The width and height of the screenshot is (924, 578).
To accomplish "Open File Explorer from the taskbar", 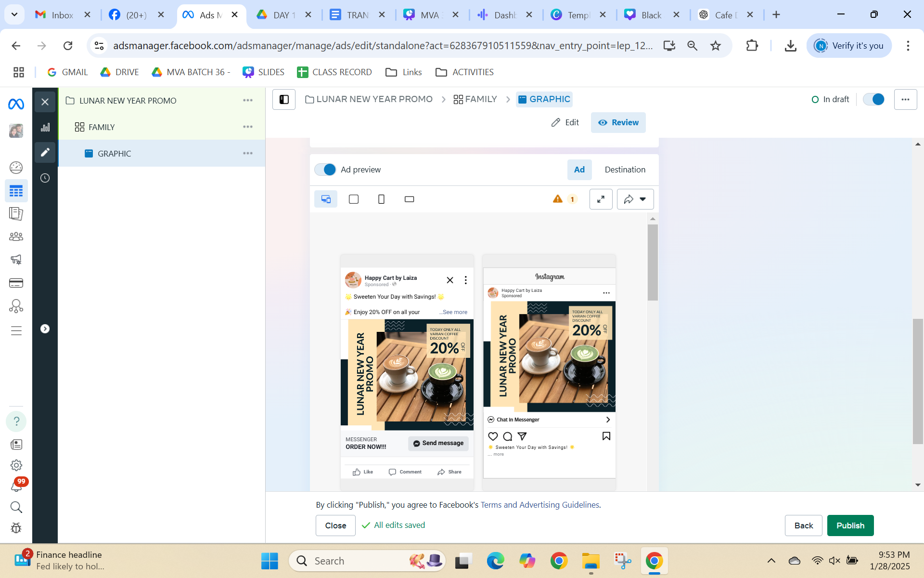I will (590, 561).
